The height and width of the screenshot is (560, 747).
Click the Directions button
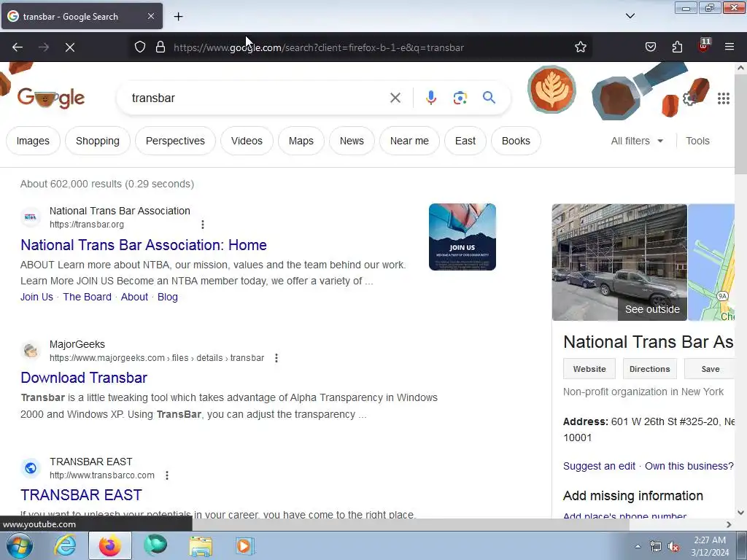coord(649,369)
